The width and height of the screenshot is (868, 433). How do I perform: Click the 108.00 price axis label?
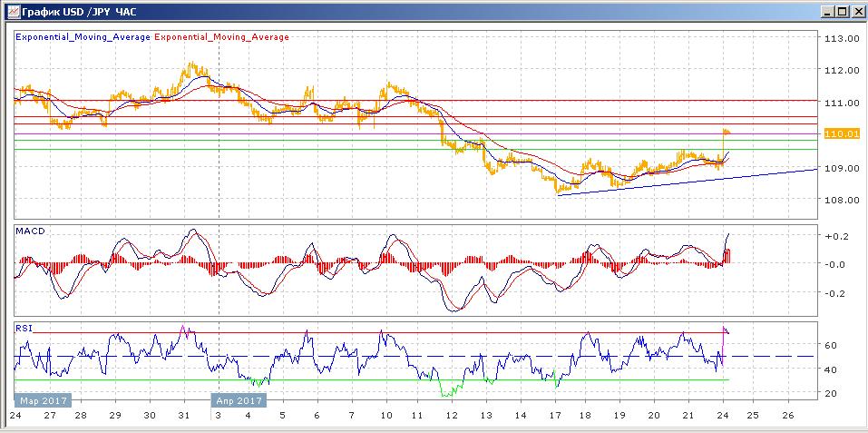(840, 201)
